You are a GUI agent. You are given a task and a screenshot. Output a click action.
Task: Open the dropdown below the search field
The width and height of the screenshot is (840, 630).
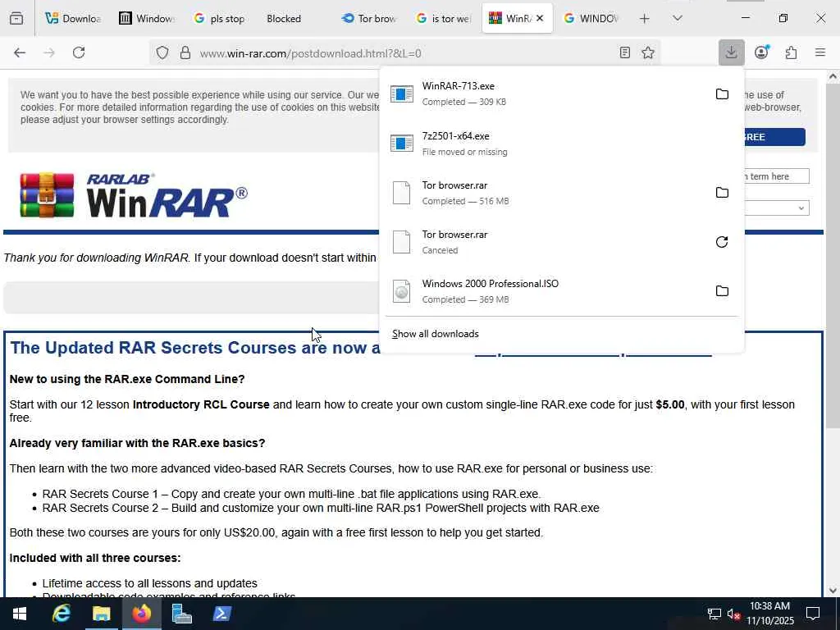point(777,208)
